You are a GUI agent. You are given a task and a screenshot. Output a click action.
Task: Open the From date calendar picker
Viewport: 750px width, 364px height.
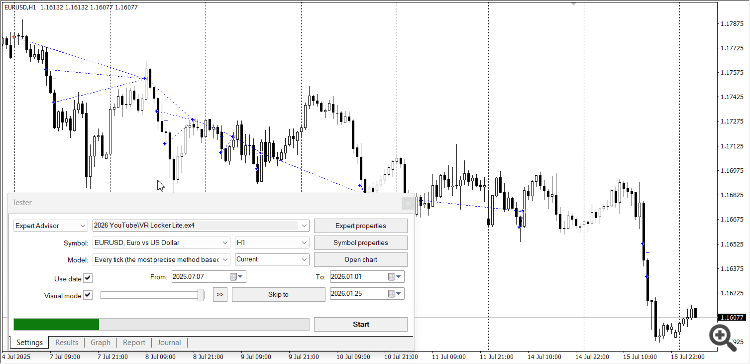pyautogui.click(x=236, y=276)
